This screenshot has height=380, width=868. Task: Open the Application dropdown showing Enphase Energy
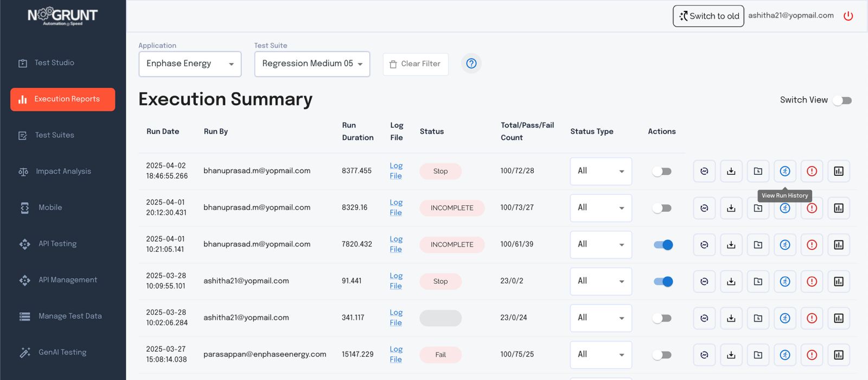click(x=190, y=64)
